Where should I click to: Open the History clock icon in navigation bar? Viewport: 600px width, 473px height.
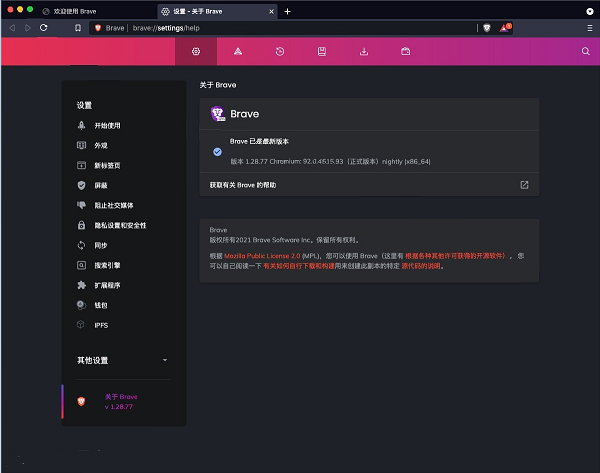pyautogui.click(x=280, y=51)
